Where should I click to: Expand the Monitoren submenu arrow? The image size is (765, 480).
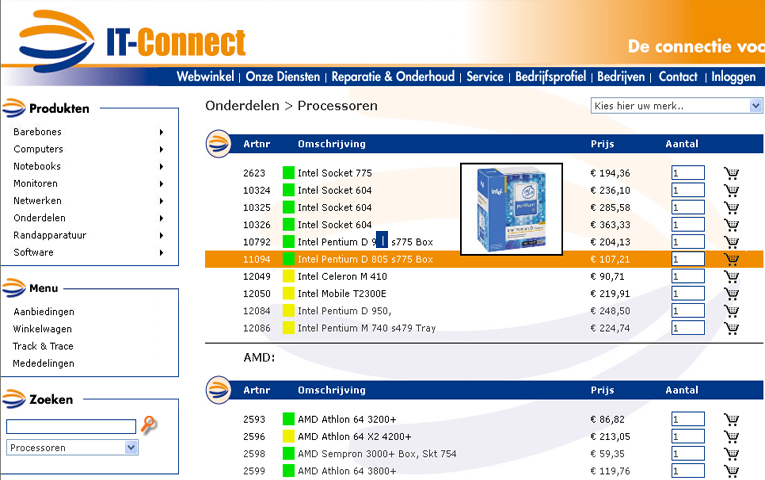pyautogui.click(x=161, y=184)
